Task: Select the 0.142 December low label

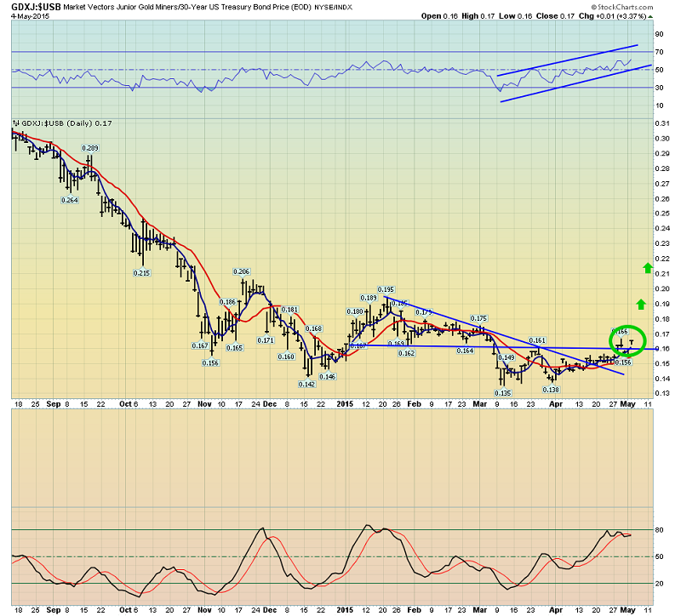Action: pos(306,384)
